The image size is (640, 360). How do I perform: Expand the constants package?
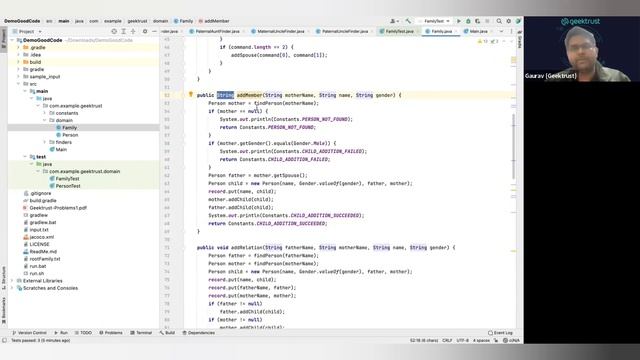[x=44, y=113]
